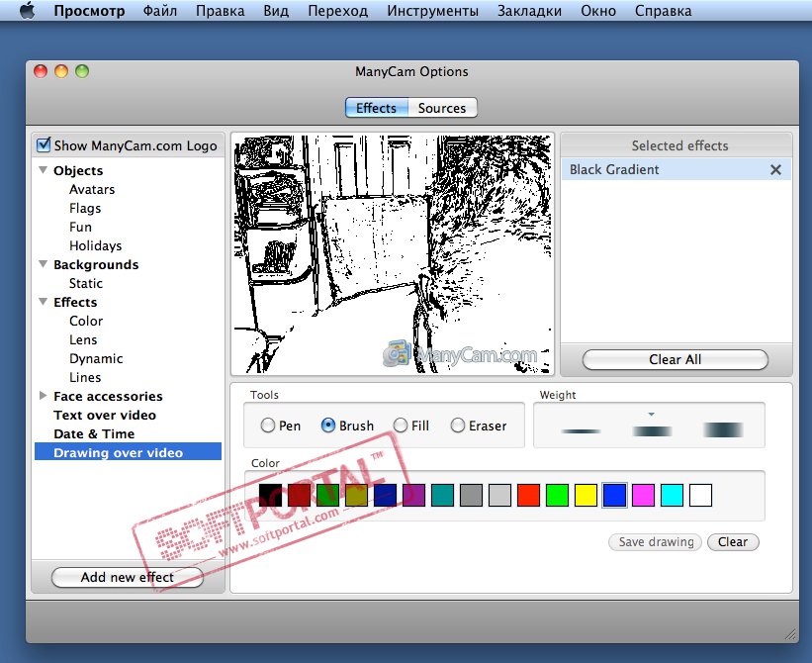812x663 pixels.
Task: Toggle Show ManyCam.com Logo checkbox
Action: pyautogui.click(x=45, y=145)
